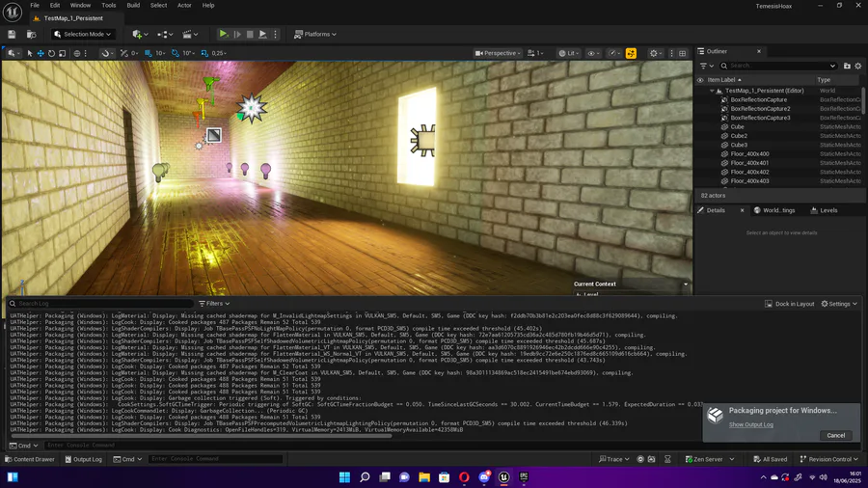Toggle the yellow highlighted viewport toolbar button
The width and height of the screenshot is (868, 488).
click(631, 53)
